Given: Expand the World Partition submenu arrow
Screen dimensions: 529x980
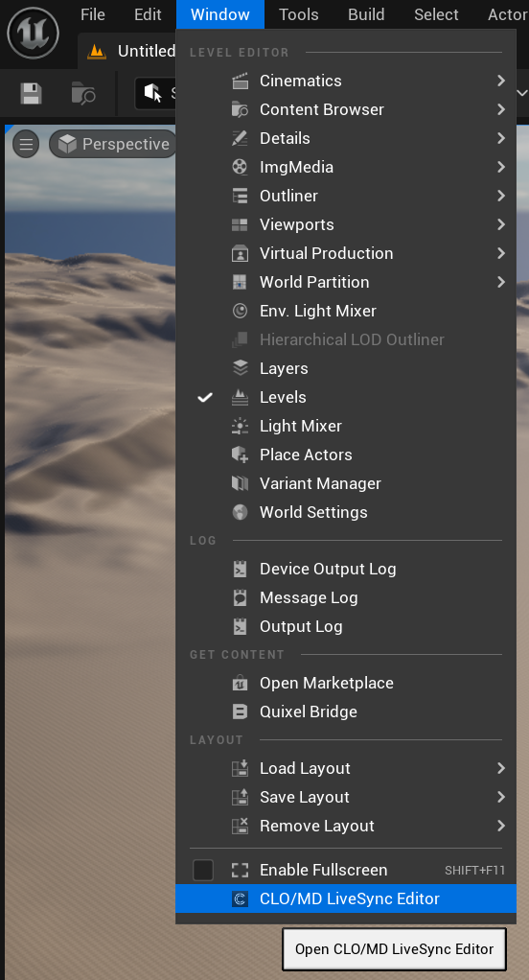Looking at the screenshot, I should (x=501, y=282).
